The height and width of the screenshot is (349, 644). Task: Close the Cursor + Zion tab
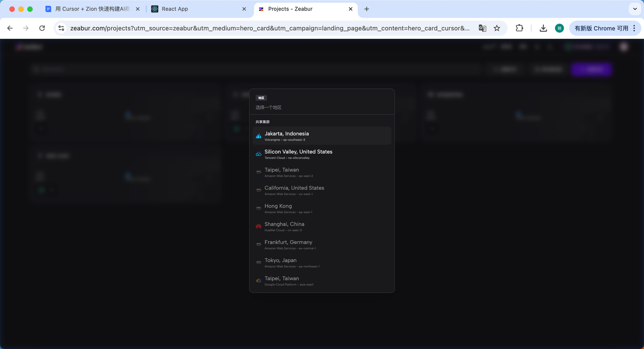[138, 9]
